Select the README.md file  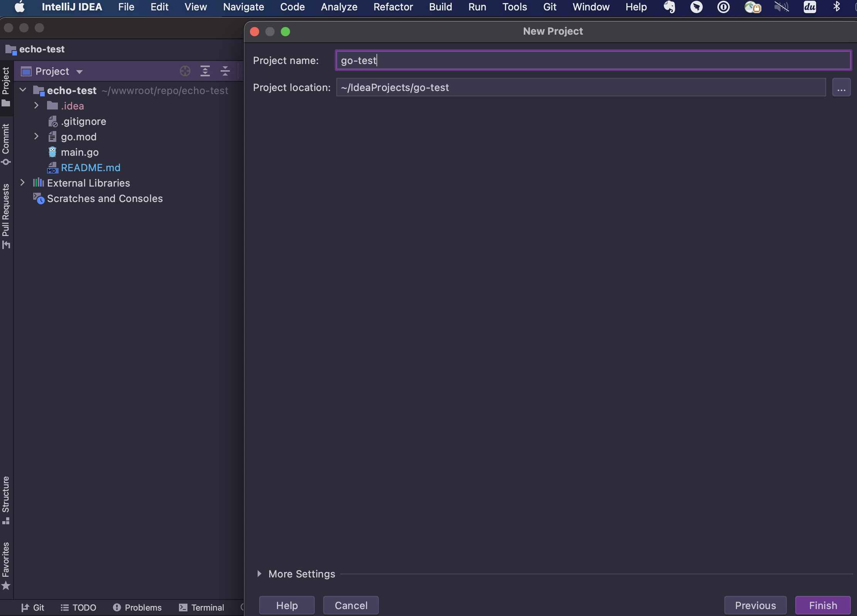tap(91, 168)
